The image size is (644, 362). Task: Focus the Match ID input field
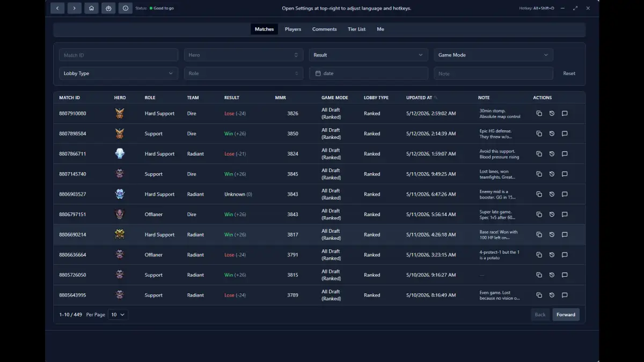(119, 55)
